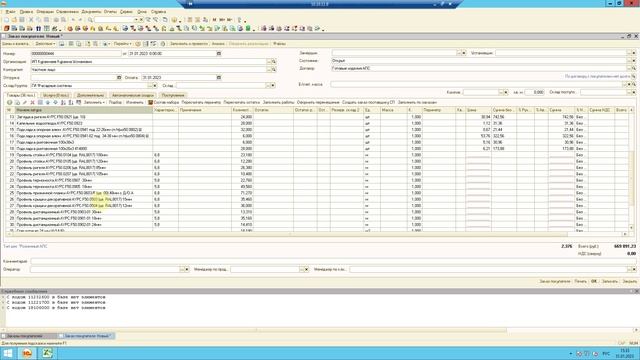Click into the Комментарий input field
This screenshot has height=360, width=640.
(333, 261)
